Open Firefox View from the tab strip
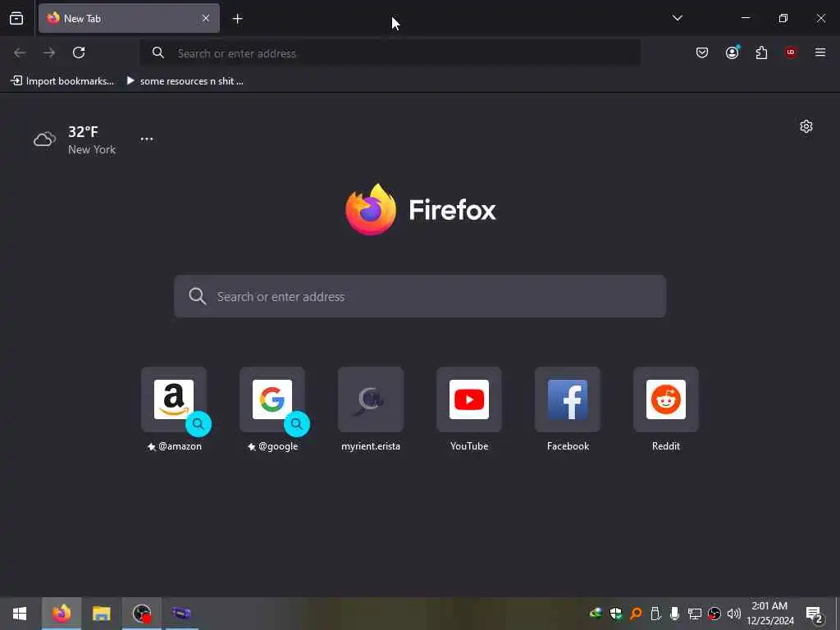The width and height of the screenshot is (840, 630). 16,18
